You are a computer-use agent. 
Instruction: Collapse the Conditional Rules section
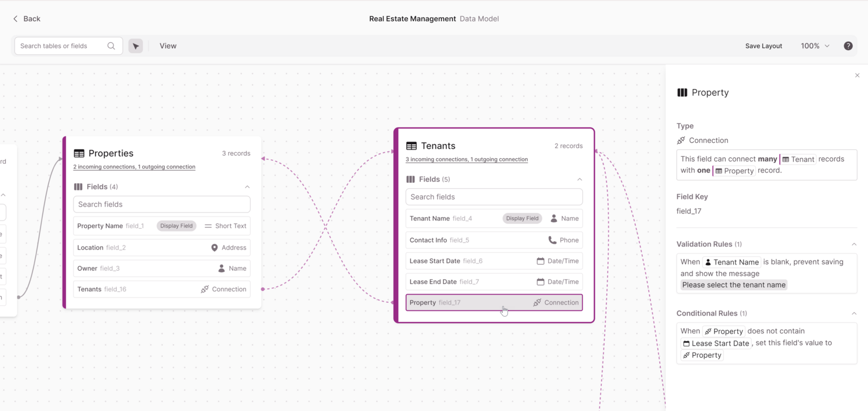pos(854,313)
